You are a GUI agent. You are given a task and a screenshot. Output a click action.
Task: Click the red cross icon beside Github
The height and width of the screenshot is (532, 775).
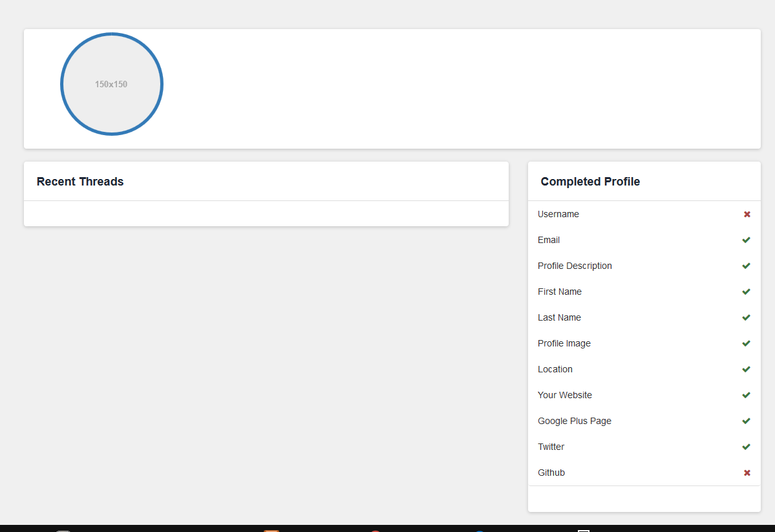[x=747, y=473]
